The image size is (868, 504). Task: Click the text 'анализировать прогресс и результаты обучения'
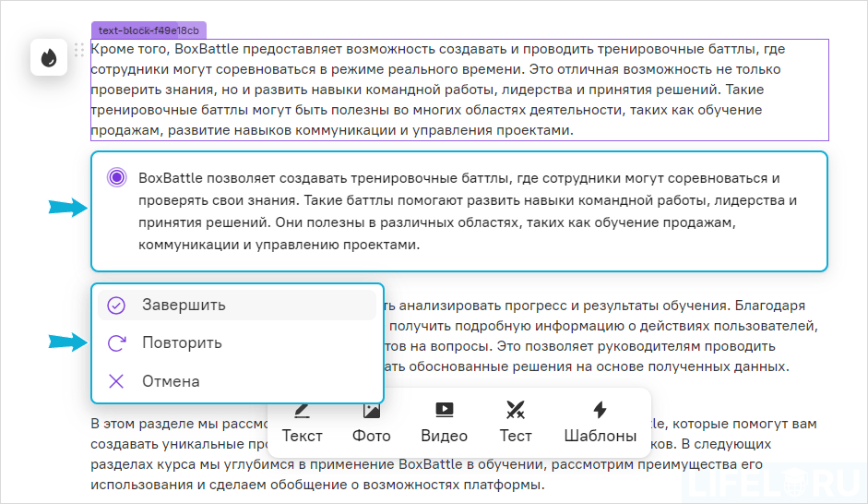click(564, 306)
